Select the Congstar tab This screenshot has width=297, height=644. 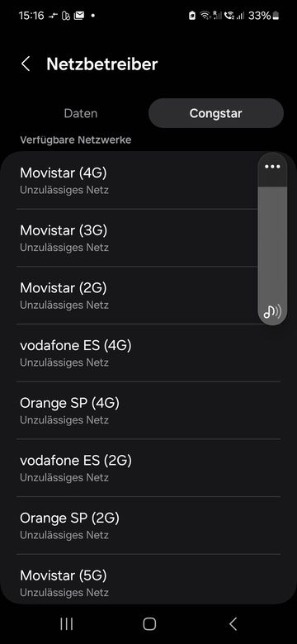coord(216,113)
